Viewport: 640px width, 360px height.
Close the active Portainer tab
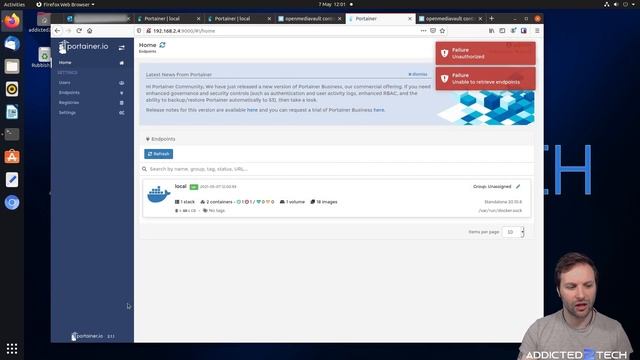tap(410, 19)
